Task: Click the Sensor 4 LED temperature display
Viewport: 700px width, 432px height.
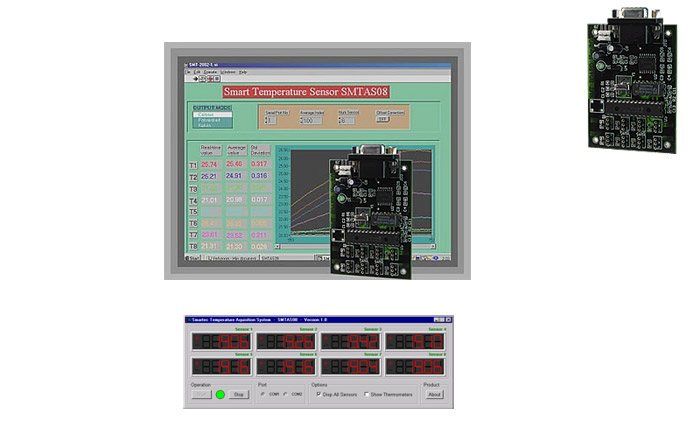Action: [415, 343]
